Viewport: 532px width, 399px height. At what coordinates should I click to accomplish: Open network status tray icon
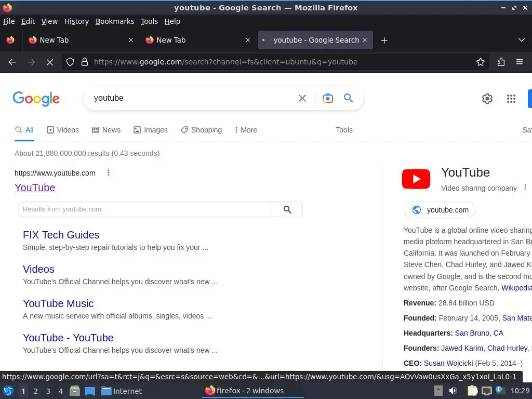click(486, 391)
